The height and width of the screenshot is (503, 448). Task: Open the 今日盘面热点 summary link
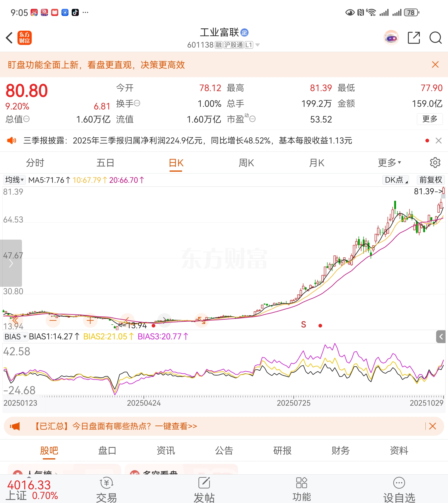pos(116,426)
